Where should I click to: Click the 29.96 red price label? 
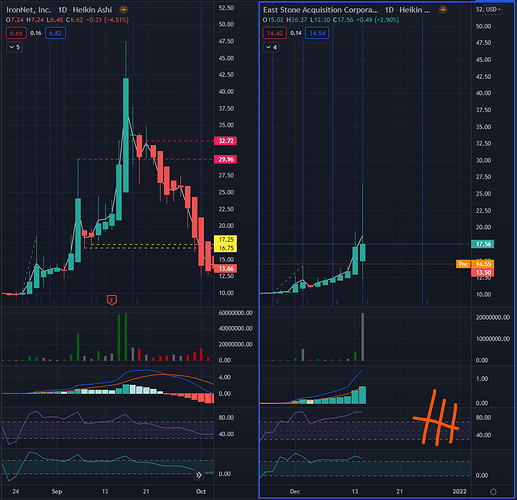(x=226, y=159)
